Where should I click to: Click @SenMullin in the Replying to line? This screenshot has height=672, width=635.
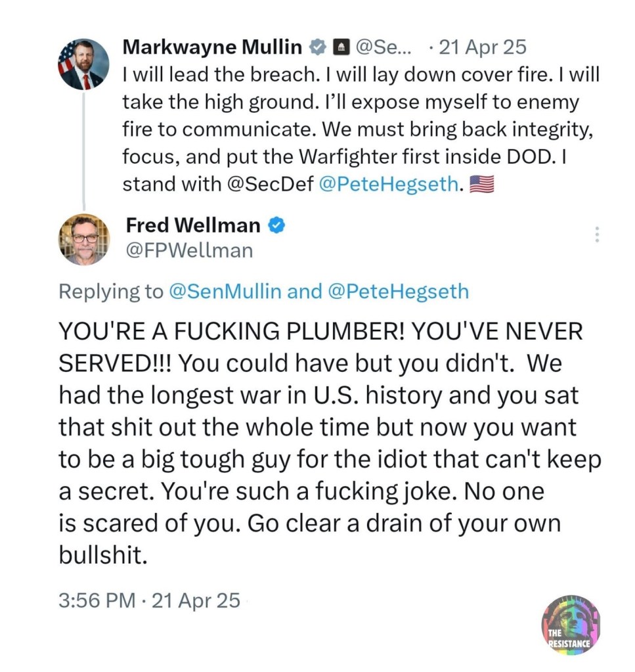click(227, 291)
